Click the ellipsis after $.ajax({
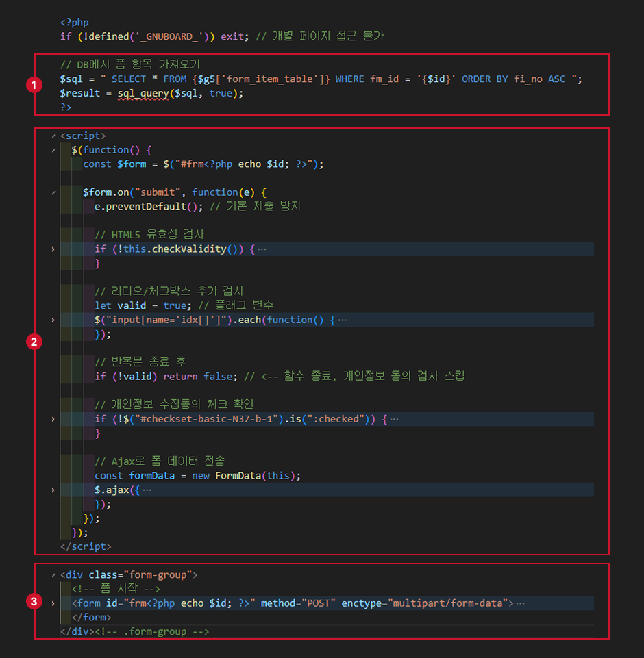This screenshot has height=658, width=644. pyautogui.click(x=147, y=490)
